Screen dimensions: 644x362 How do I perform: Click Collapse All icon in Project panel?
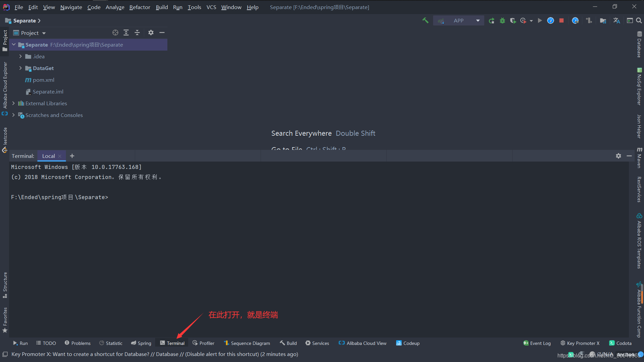pos(137,33)
